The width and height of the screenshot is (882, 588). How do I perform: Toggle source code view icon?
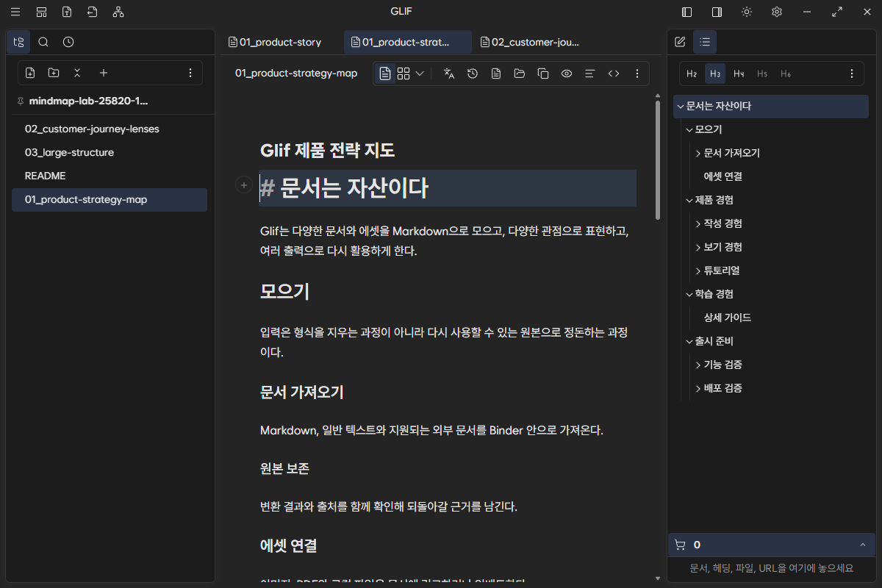tap(614, 73)
